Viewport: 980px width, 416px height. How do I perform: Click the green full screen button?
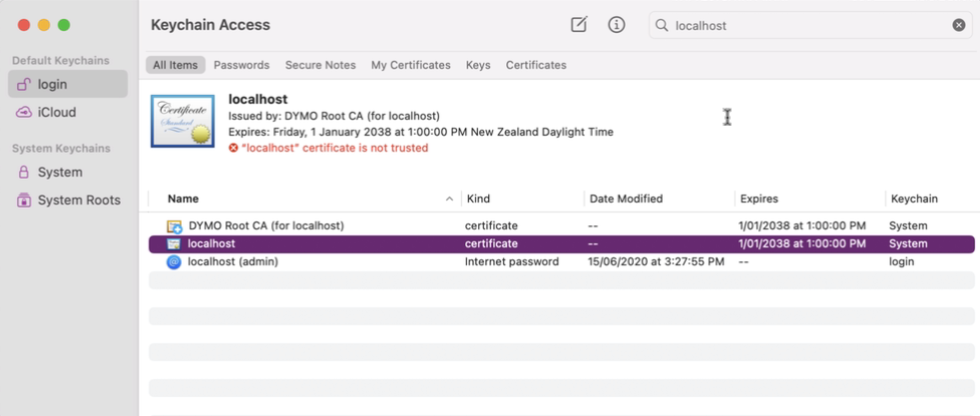pyautogui.click(x=64, y=25)
